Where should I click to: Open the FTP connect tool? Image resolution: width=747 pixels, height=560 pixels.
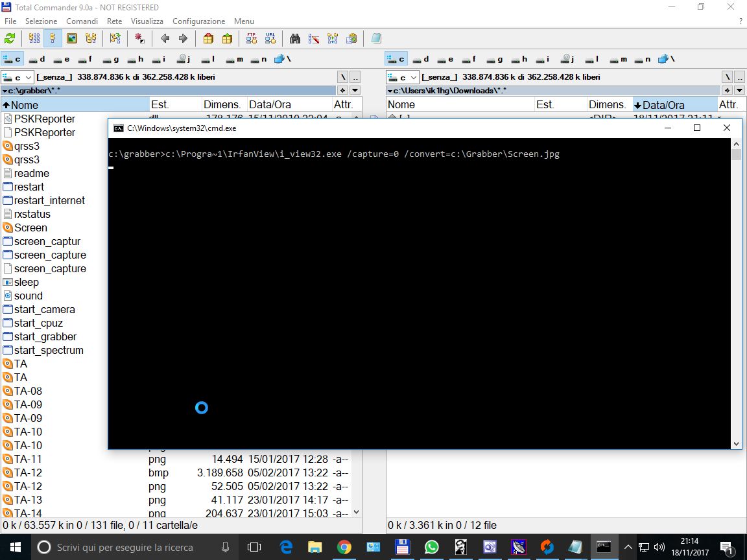(252, 38)
